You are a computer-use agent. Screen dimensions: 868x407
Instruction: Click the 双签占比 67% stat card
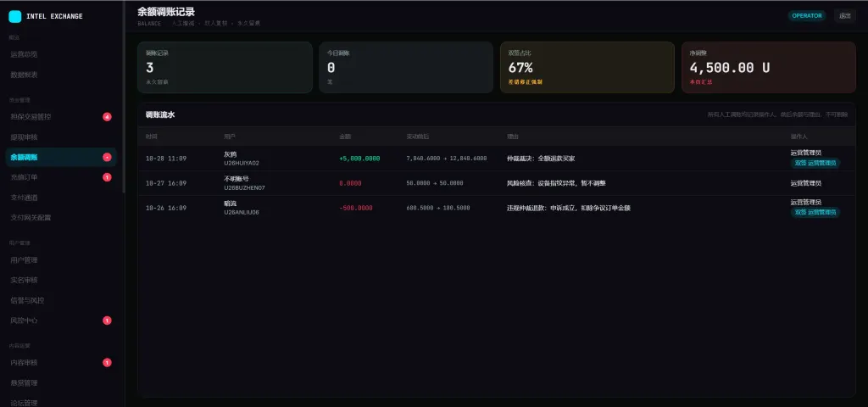click(x=587, y=67)
